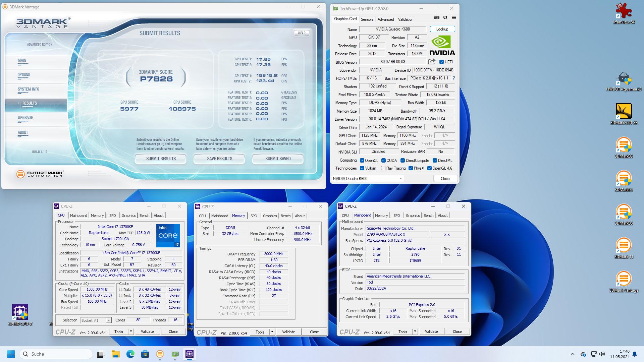
Task: Launch 3DMark 11 desktop icon
Action: (624, 248)
